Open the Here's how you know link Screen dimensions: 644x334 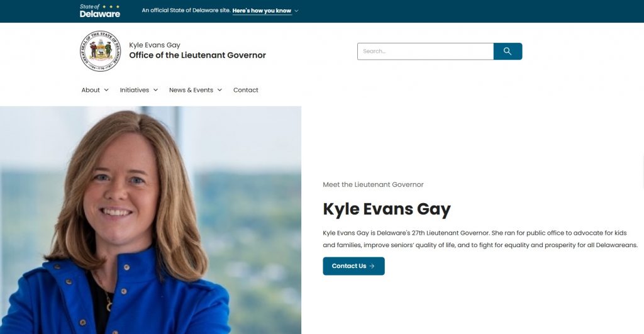[x=262, y=11]
